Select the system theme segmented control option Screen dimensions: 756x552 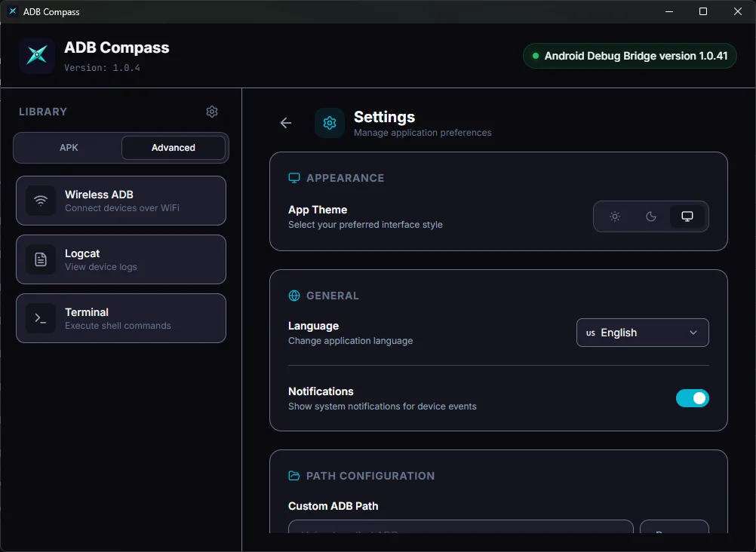pos(687,216)
